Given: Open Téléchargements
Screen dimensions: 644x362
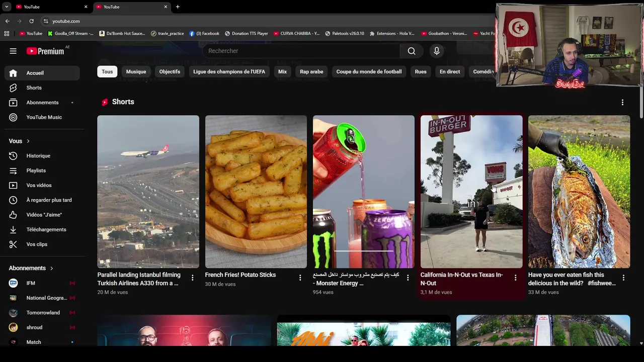Looking at the screenshot, I should (x=42, y=229).
